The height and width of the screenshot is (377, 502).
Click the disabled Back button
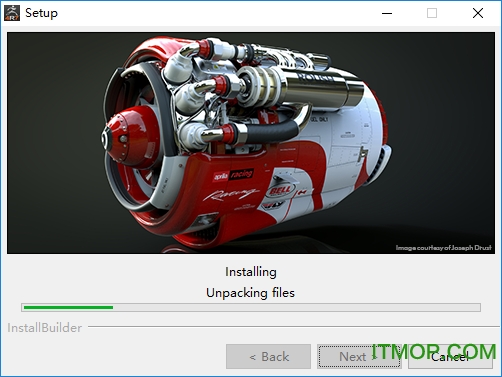tap(268, 356)
